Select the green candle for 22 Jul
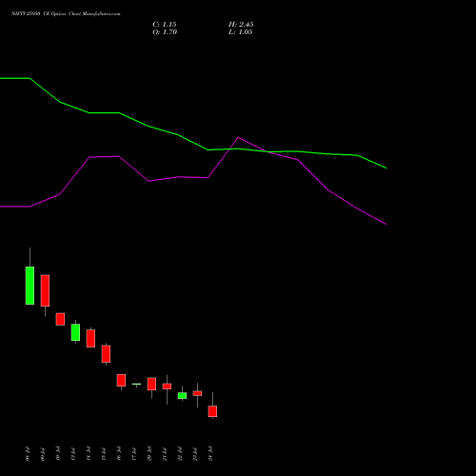The height and width of the screenshot is (476, 476). tap(182, 395)
